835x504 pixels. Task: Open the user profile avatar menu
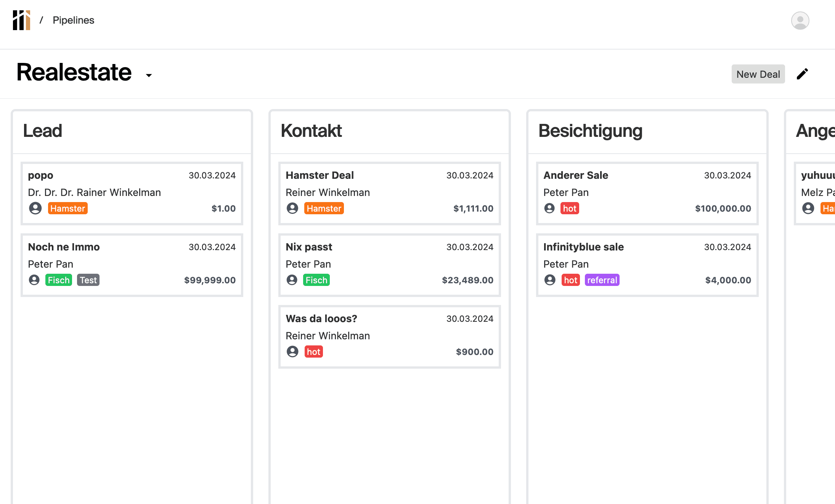pos(800,21)
